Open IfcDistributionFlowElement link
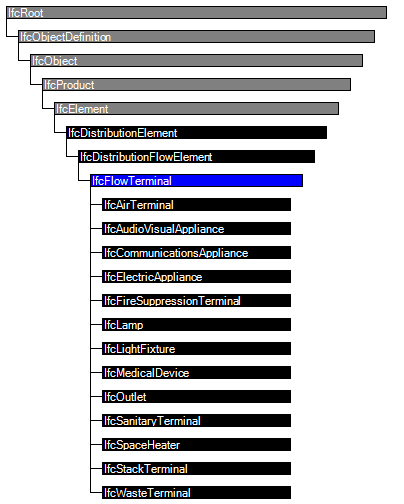Image resolution: width=404 pixels, height=504 pixels. click(196, 157)
